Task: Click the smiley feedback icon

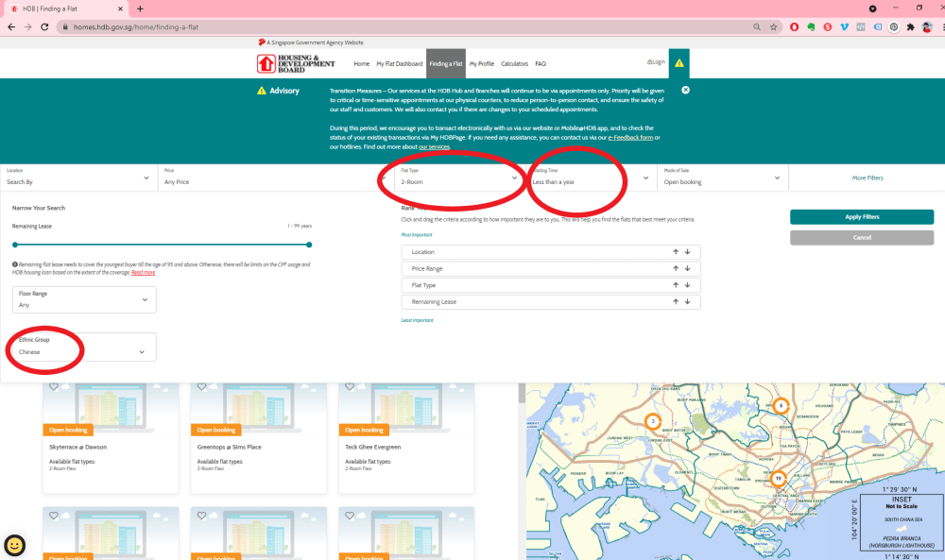Action: 15,545
